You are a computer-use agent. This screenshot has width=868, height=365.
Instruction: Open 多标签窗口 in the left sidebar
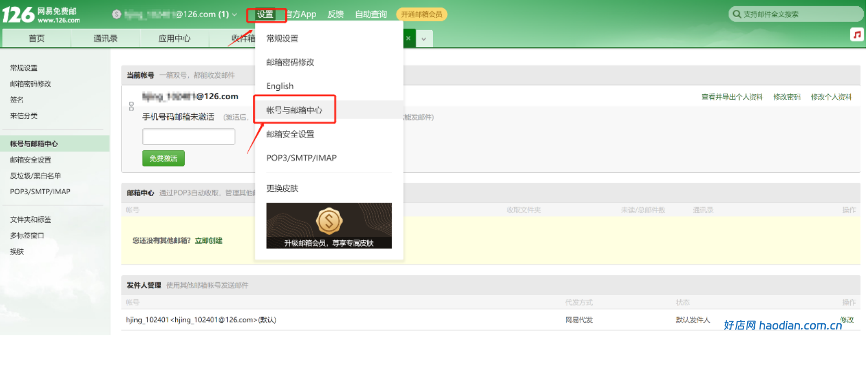pyautogui.click(x=27, y=236)
